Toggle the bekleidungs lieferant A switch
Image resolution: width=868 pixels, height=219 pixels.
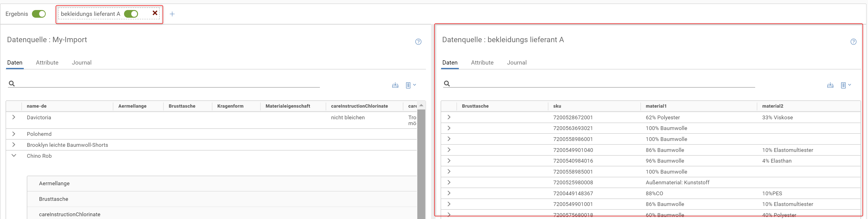pos(131,14)
